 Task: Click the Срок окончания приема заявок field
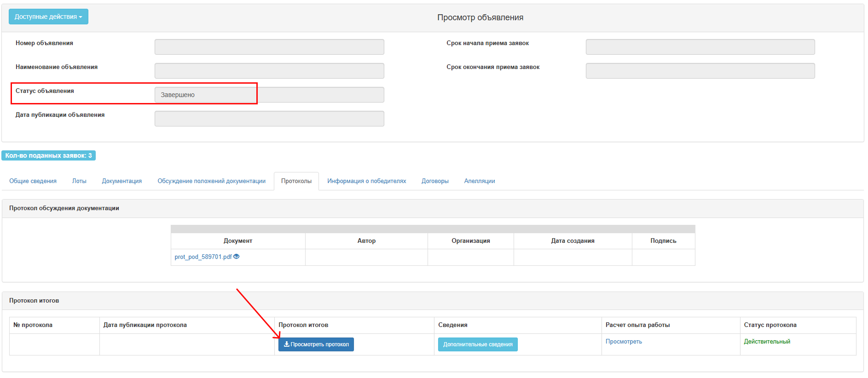click(700, 71)
